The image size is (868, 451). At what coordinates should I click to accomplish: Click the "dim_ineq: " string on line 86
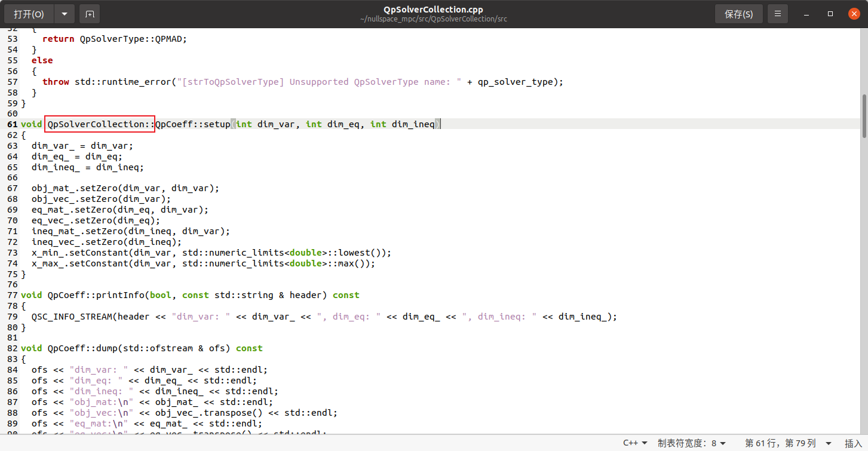(102, 391)
